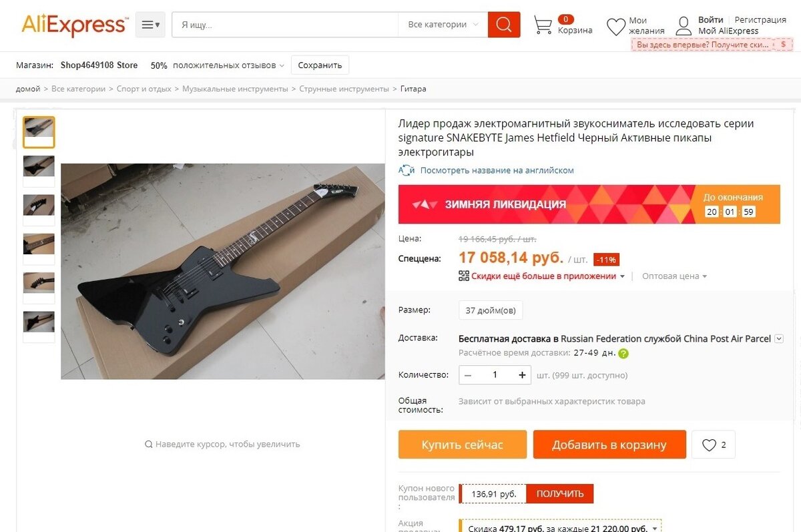The width and height of the screenshot is (801, 532).
Task: Open the wishlist heart icon in header
Action: [x=615, y=27]
